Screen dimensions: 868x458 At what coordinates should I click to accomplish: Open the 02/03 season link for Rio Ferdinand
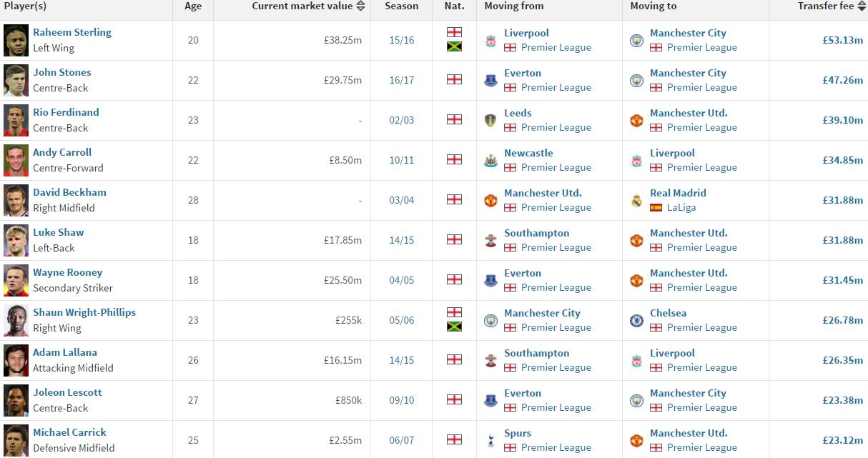click(401, 120)
